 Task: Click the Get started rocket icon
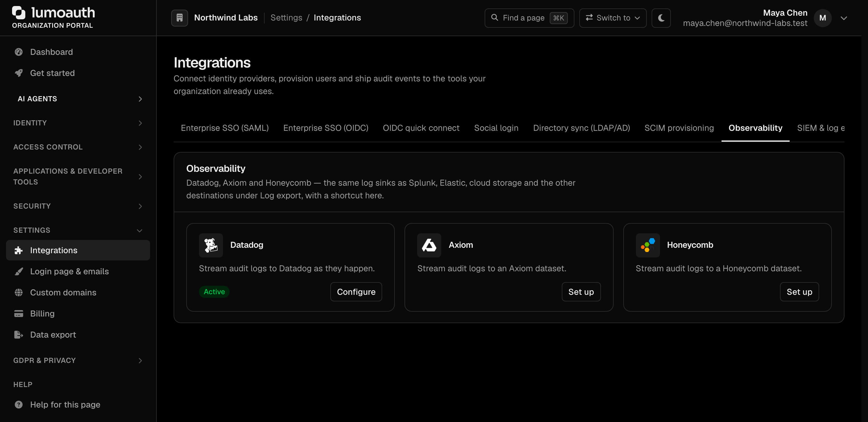pos(18,73)
